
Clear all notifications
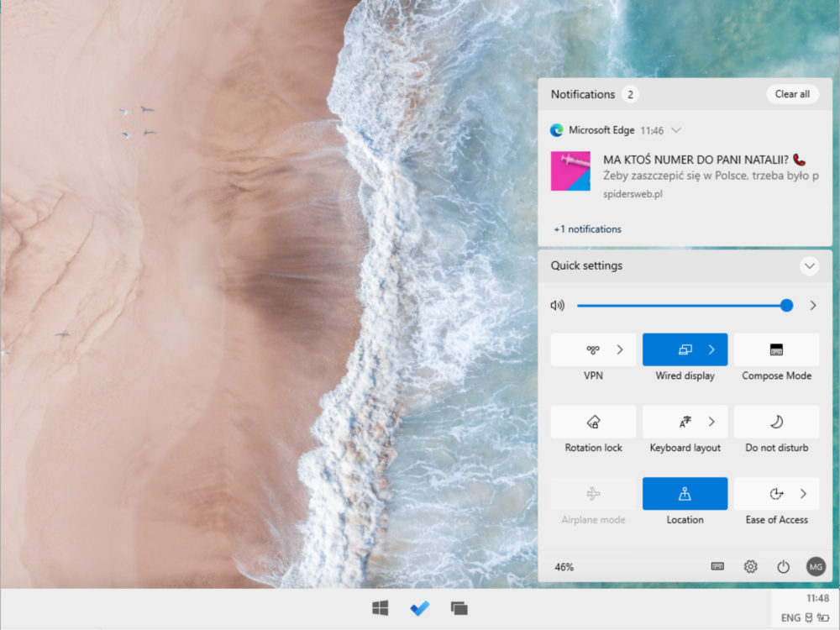[x=792, y=94]
